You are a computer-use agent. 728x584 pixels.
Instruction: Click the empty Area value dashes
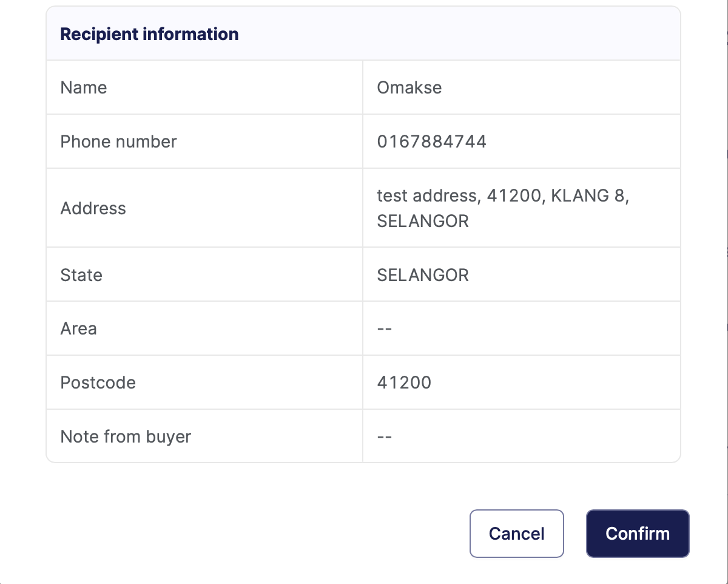[x=385, y=329]
